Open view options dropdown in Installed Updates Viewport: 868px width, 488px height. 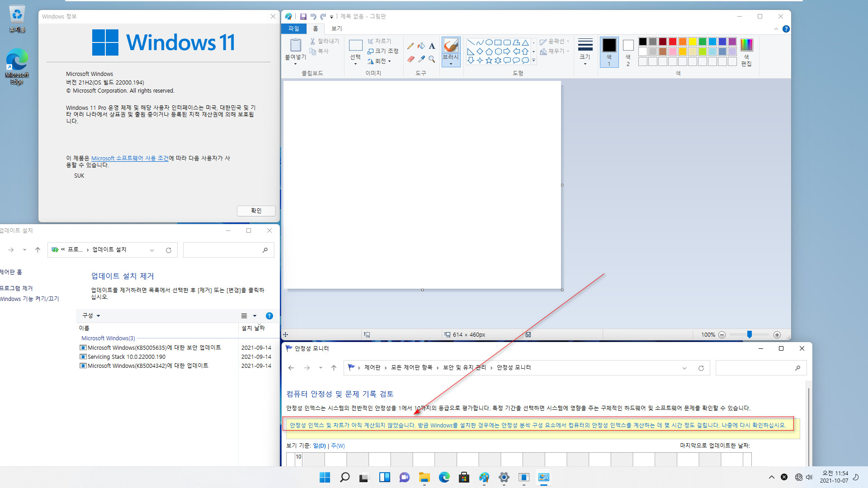tap(255, 316)
